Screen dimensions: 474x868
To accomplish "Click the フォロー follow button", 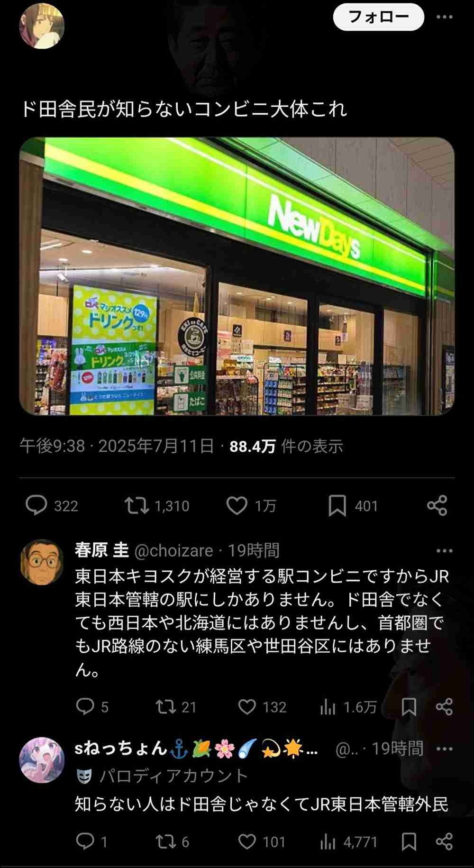I will click(379, 17).
